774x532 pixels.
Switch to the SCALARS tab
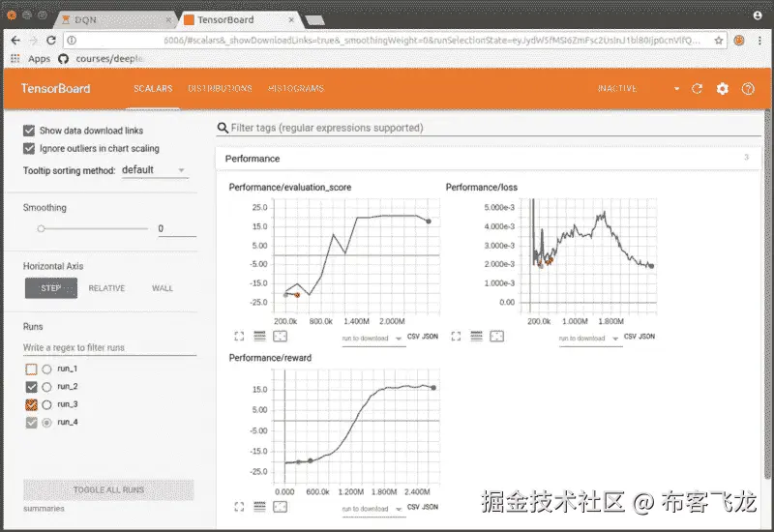[153, 89]
